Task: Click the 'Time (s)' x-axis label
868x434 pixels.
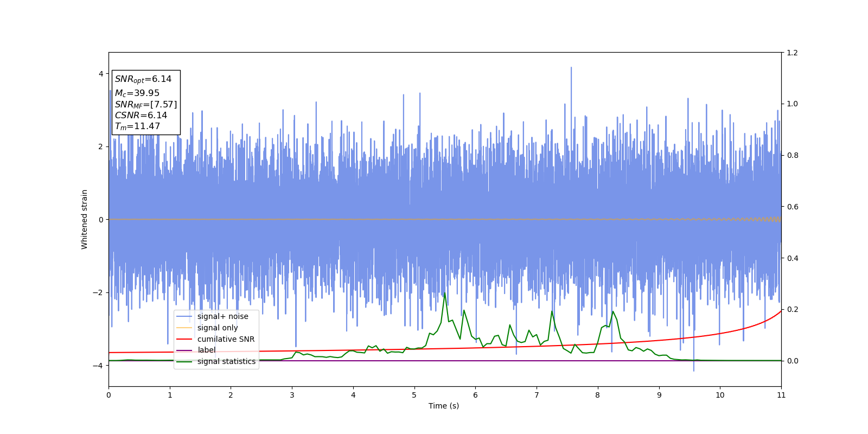Action: (x=444, y=406)
